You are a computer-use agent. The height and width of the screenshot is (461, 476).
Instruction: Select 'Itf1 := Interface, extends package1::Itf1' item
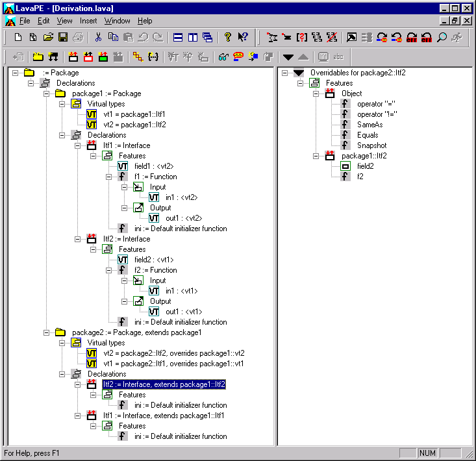pos(164,416)
